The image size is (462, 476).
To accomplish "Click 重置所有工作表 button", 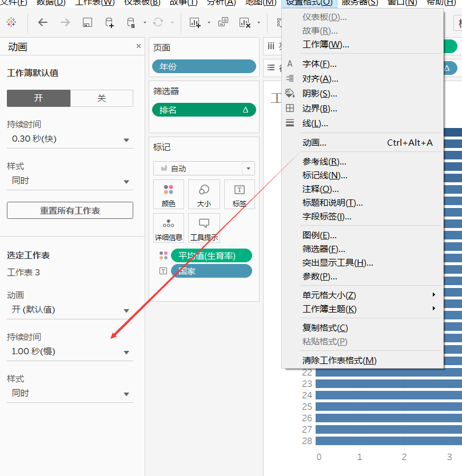I will (x=70, y=210).
